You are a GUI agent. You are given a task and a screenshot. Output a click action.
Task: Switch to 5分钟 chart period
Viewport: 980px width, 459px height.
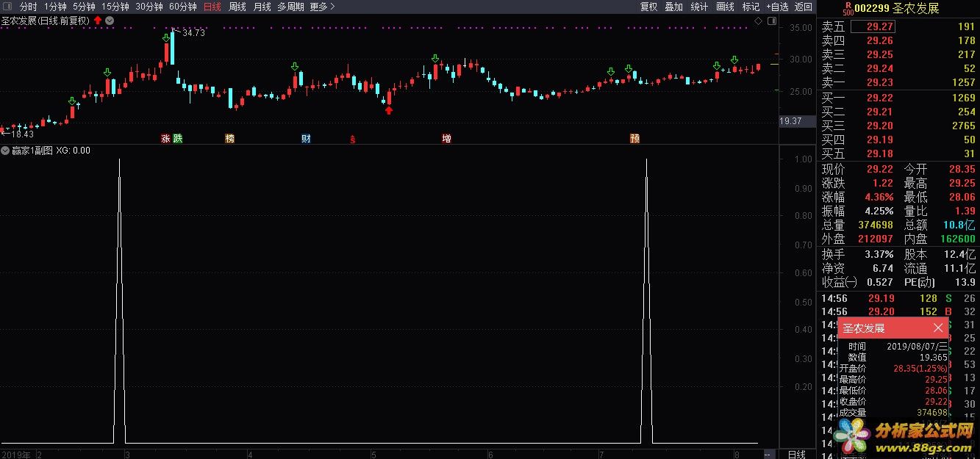click(84, 7)
